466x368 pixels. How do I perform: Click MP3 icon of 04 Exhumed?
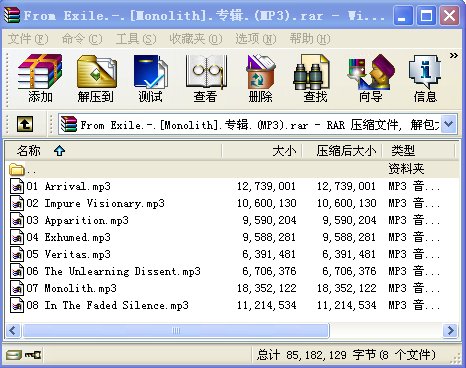[x=17, y=237]
